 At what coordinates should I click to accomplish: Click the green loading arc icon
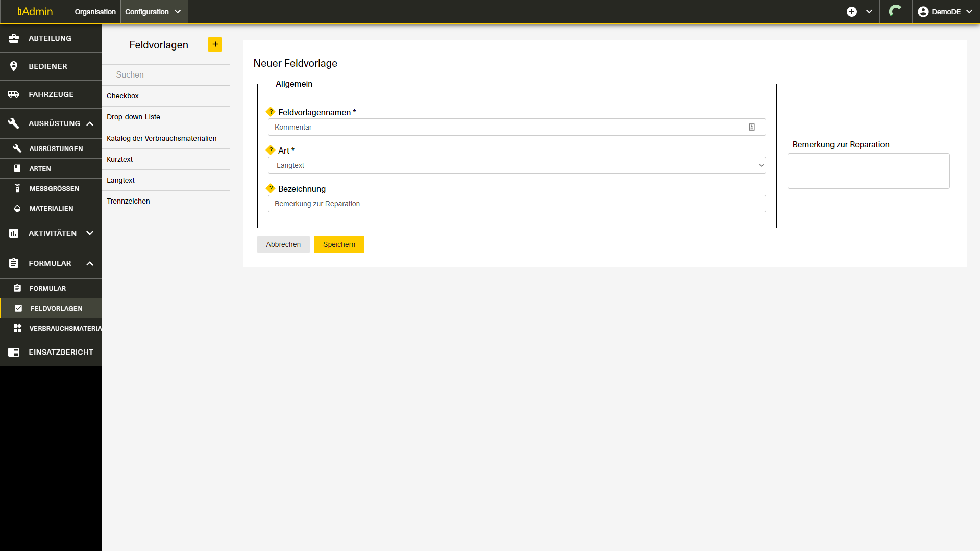pos(895,11)
